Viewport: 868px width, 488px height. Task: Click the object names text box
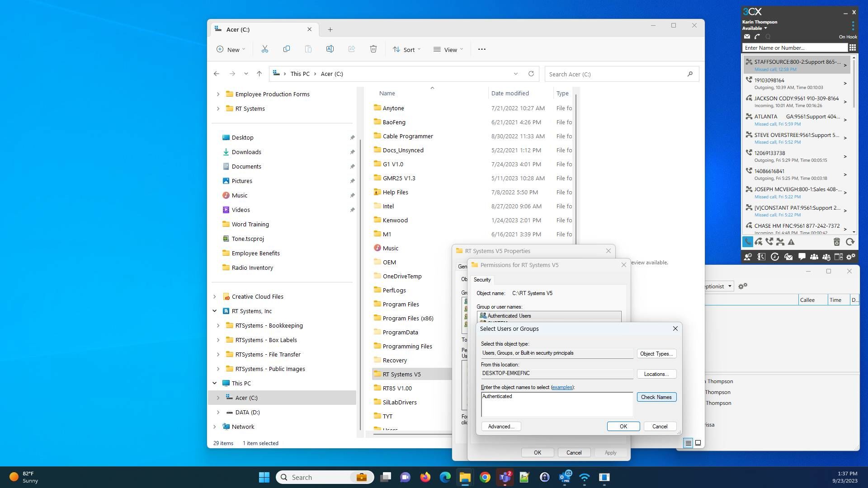coord(557,404)
